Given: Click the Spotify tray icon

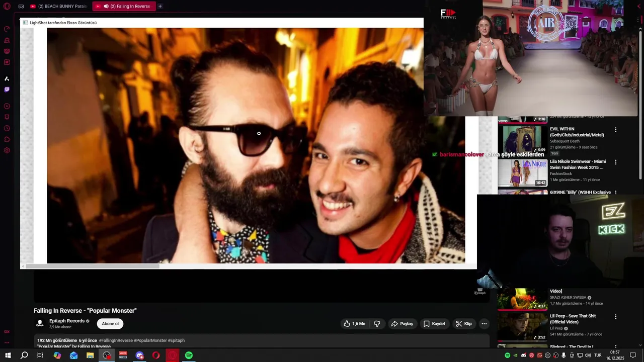Looking at the screenshot, I should pyautogui.click(x=507, y=355).
